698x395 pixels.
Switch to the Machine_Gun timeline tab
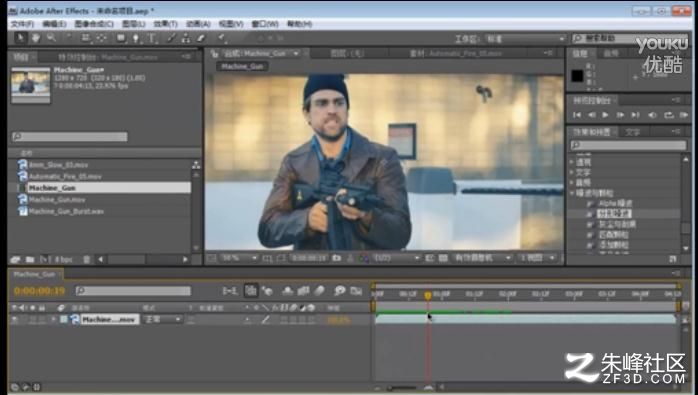[x=35, y=274]
